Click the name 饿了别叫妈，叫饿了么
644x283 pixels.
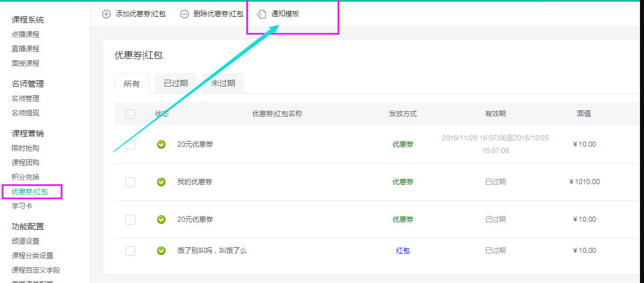(212, 250)
